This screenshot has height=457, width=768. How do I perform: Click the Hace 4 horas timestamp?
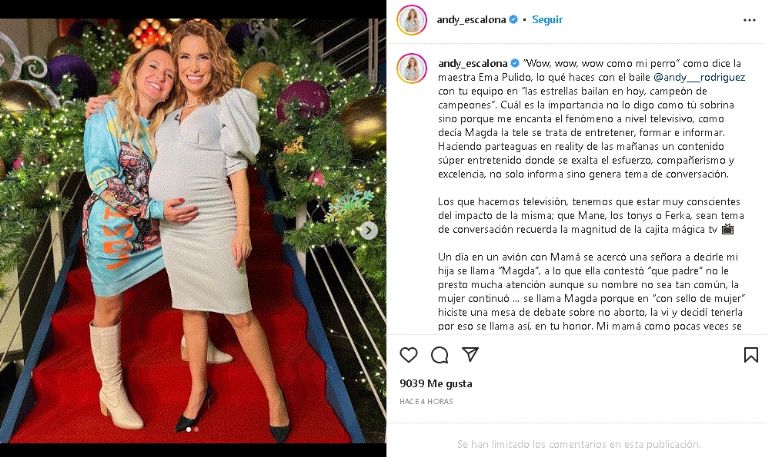pos(426,401)
